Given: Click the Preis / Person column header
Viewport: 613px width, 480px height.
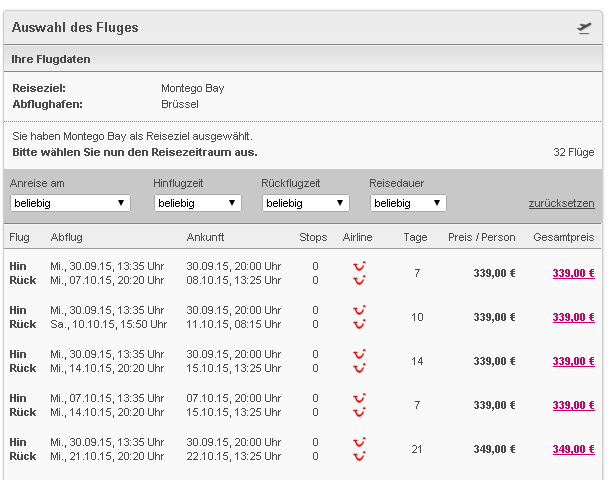Looking at the screenshot, I should (482, 237).
